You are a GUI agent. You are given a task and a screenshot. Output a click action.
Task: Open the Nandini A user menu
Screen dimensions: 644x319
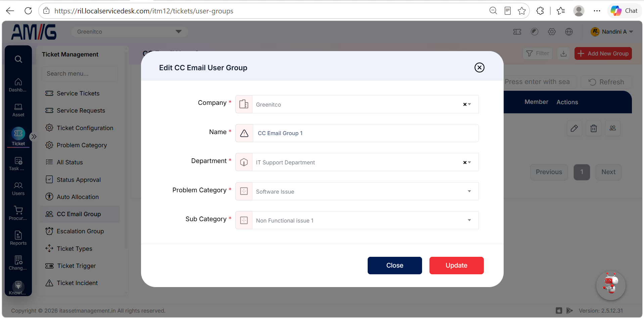click(612, 32)
